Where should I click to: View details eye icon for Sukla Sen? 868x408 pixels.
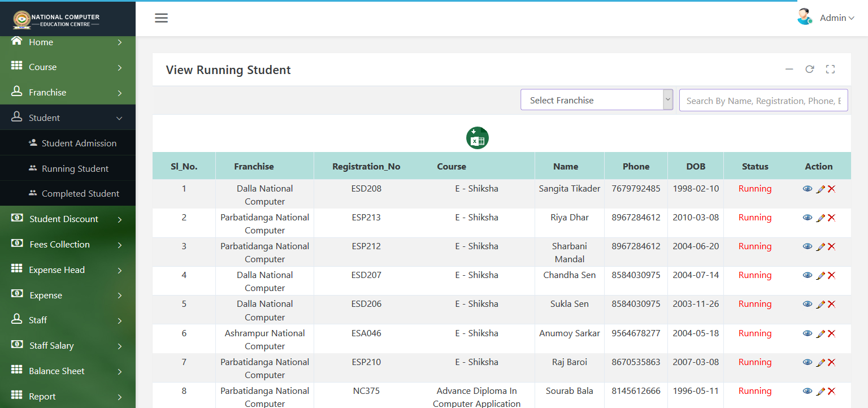[808, 304]
